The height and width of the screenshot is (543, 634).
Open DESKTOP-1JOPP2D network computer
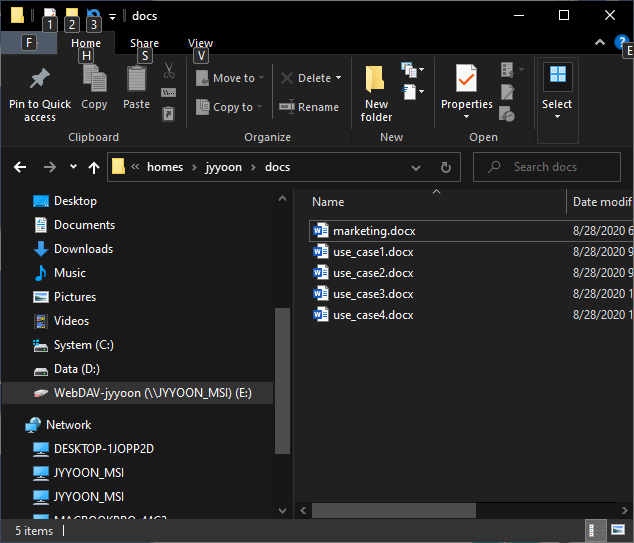(x=104, y=449)
